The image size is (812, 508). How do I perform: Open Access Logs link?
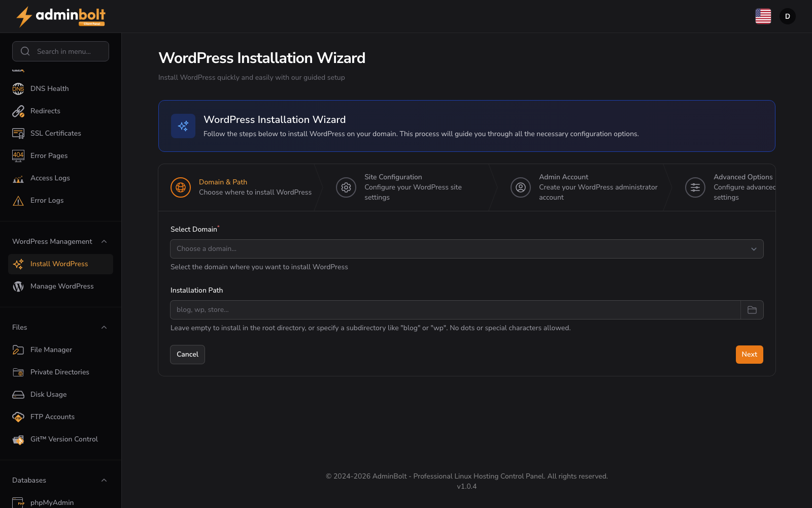[x=60, y=178]
